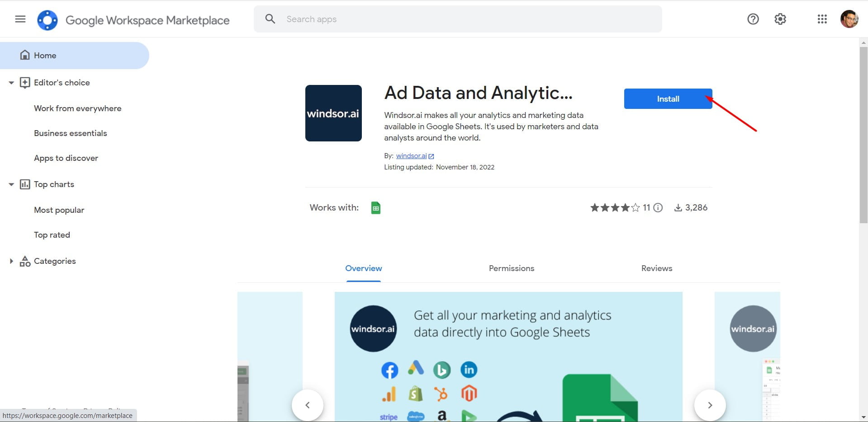
Task: Click the 3,286 download count
Action: pos(696,208)
